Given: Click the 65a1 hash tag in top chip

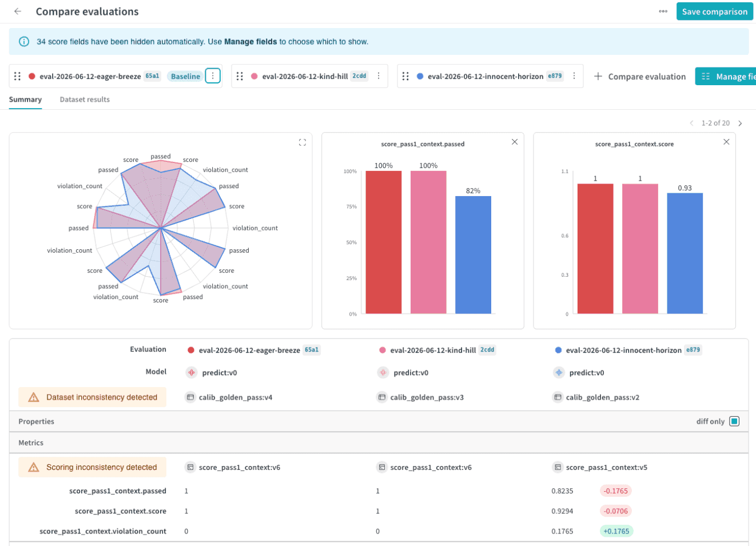Looking at the screenshot, I should coord(152,76).
